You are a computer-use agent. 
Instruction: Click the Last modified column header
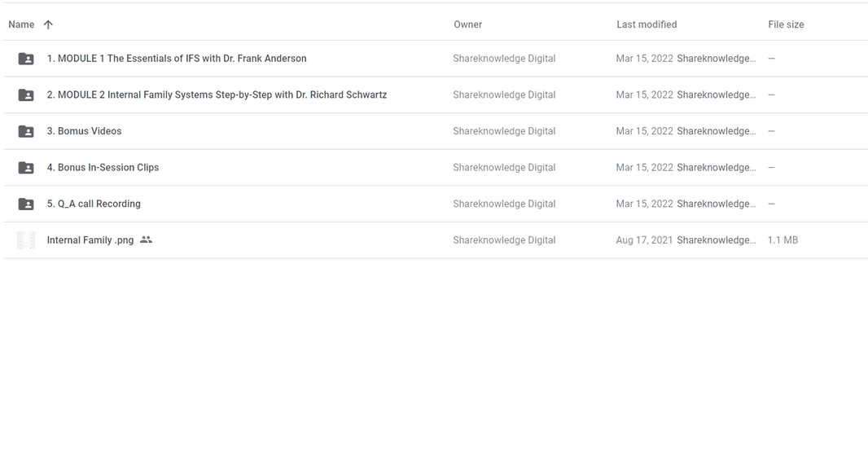coord(647,24)
